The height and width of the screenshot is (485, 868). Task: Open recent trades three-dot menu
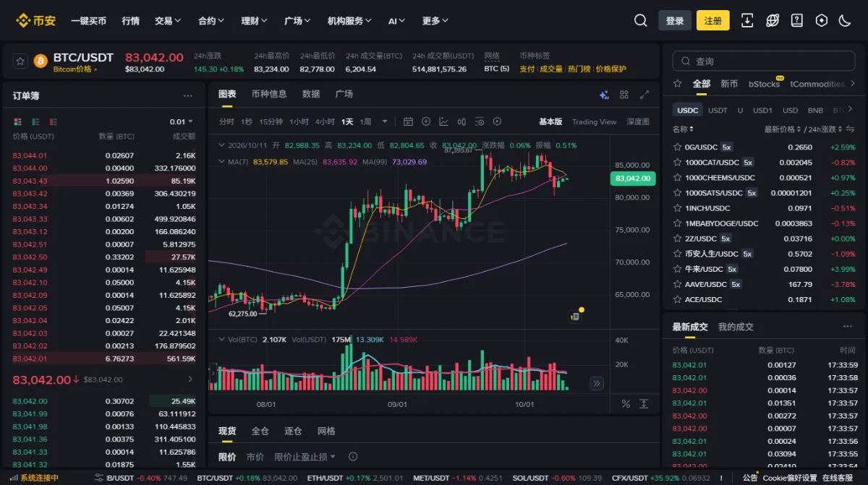tap(848, 327)
